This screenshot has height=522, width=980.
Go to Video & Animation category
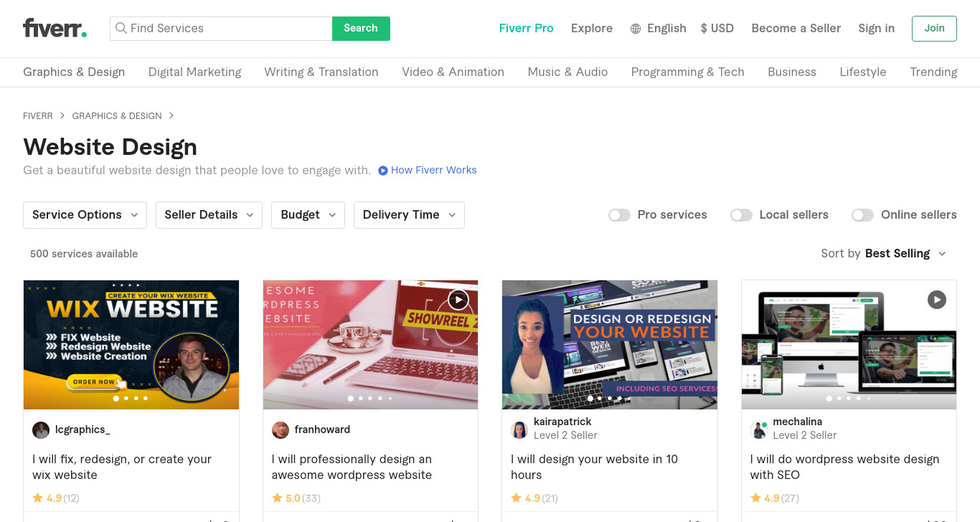point(453,72)
